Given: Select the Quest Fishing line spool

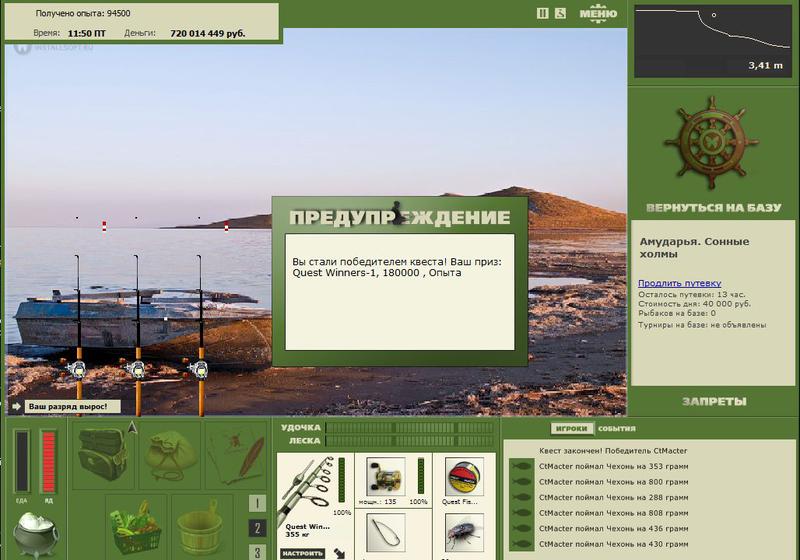Looking at the screenshot, I should pos(464,477).
